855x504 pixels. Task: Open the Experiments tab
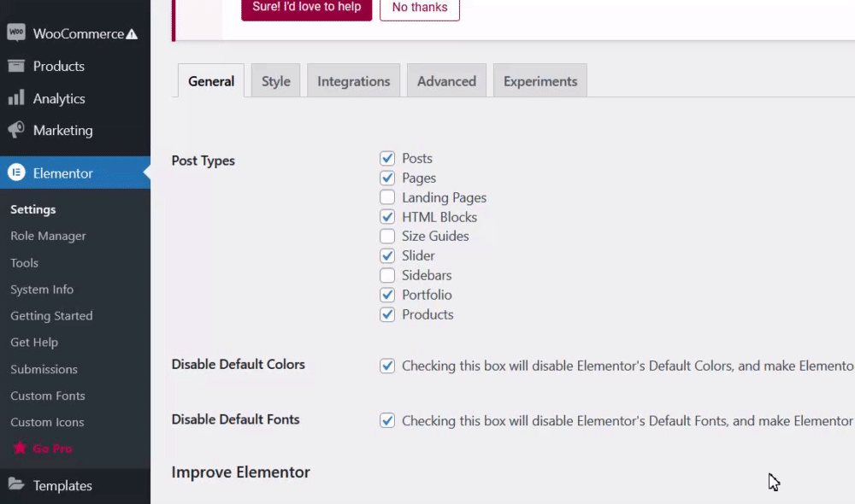point(540,80)
